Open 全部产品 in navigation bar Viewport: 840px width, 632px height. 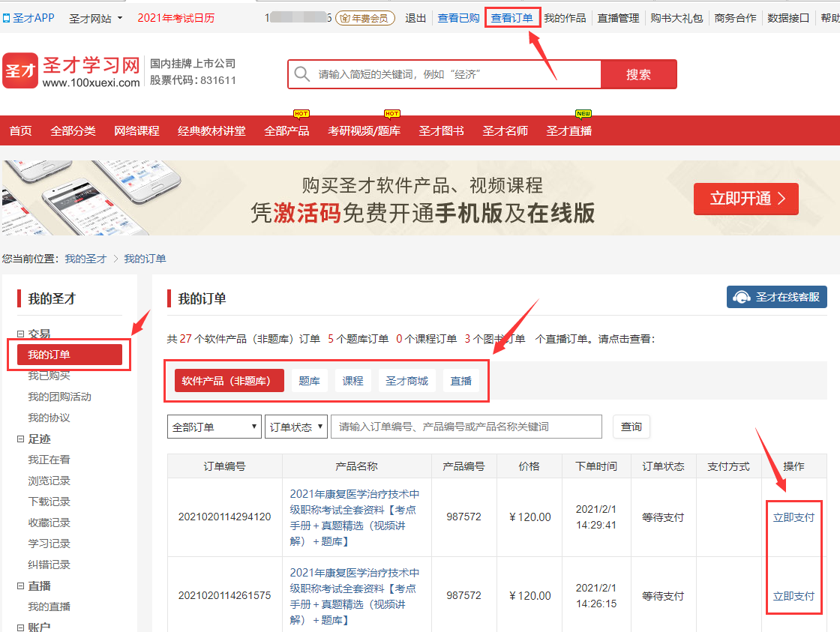286,130
